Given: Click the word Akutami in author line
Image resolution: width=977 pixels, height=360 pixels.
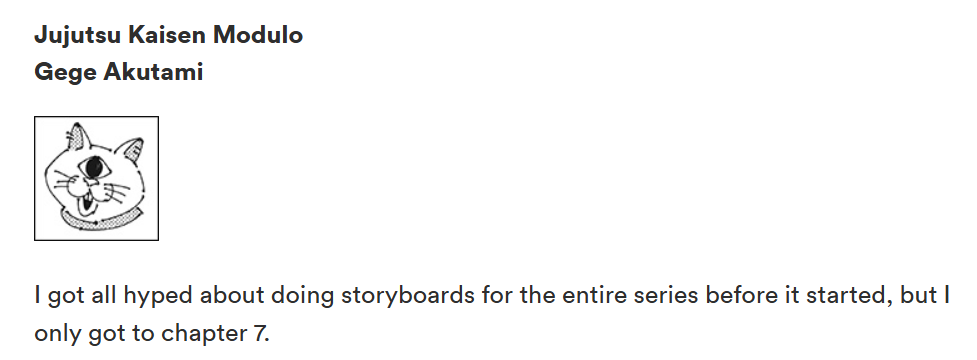Looking at the screenshot, I should [153, 72].
